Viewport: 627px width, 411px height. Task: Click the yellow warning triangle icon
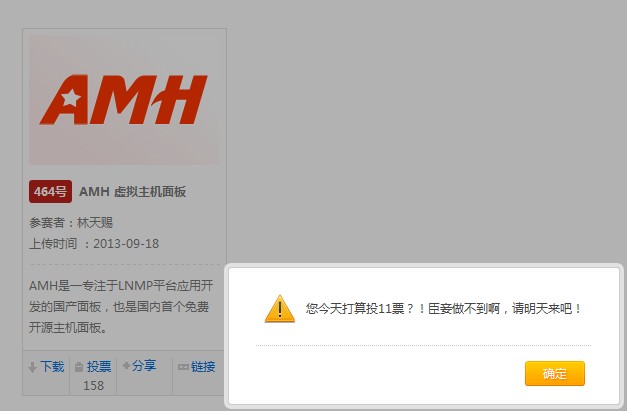coord(280,309)
